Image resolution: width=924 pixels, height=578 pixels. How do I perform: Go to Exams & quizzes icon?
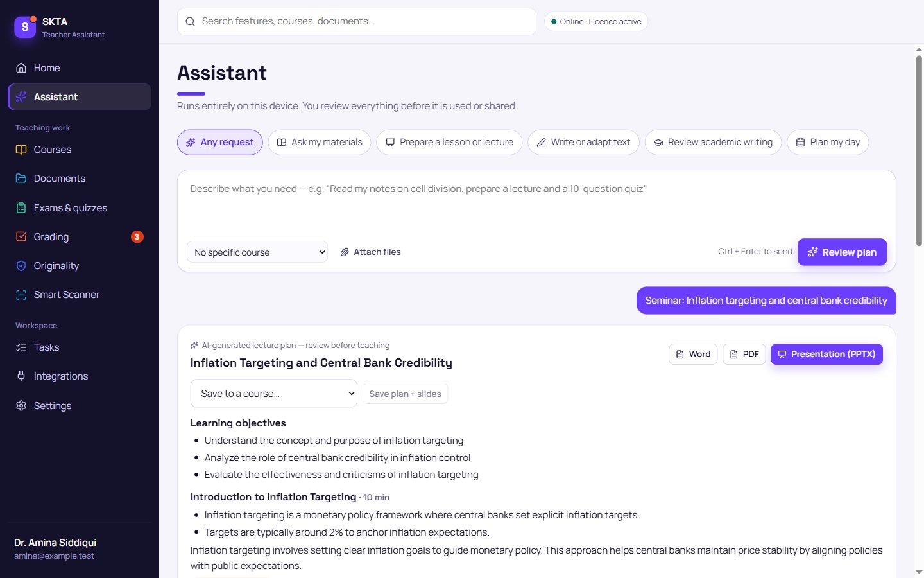21,208
